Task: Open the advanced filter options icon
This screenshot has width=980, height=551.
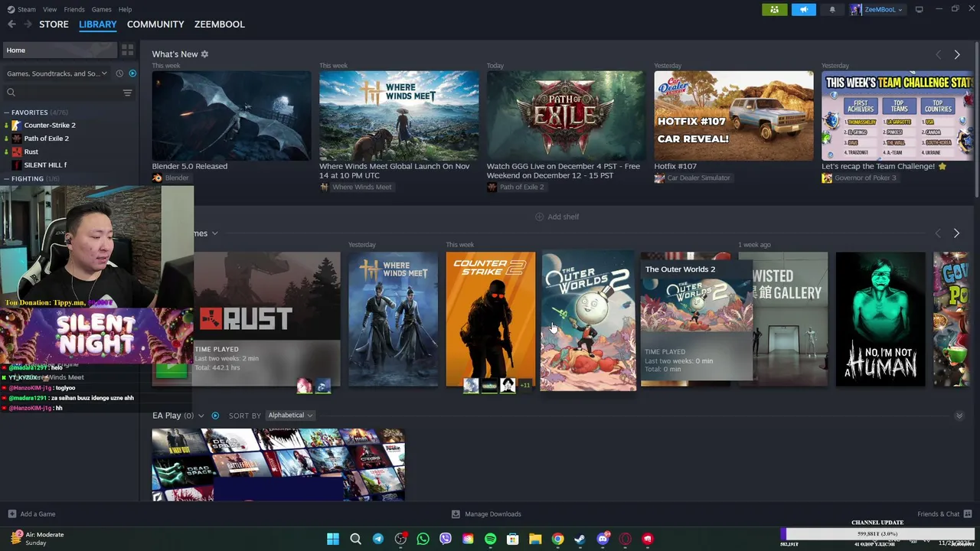Action: [127, 93]
